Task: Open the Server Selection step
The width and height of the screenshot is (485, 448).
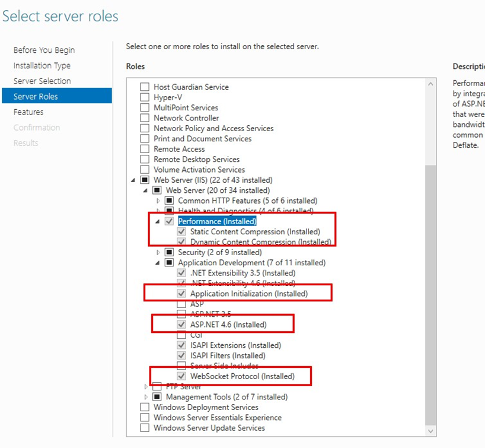Action: pyautogui.click(x=42, y=81)
